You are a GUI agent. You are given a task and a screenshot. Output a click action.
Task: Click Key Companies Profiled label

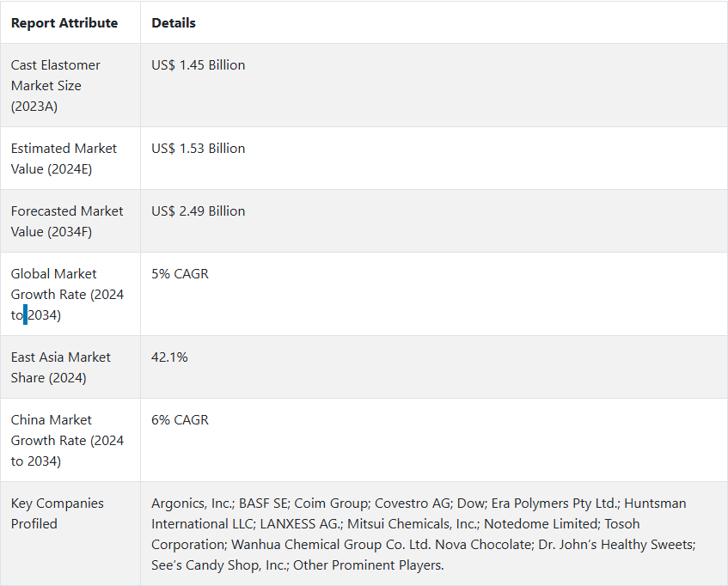57,513
